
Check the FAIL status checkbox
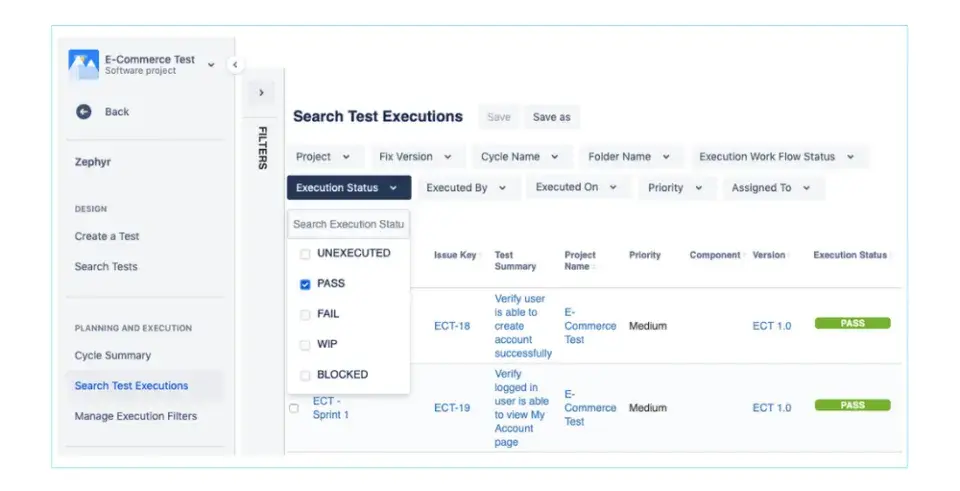pos(305,315)
